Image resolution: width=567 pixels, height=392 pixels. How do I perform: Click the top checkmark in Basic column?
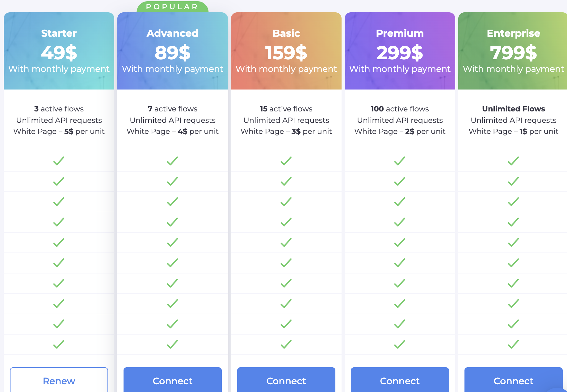286,161
